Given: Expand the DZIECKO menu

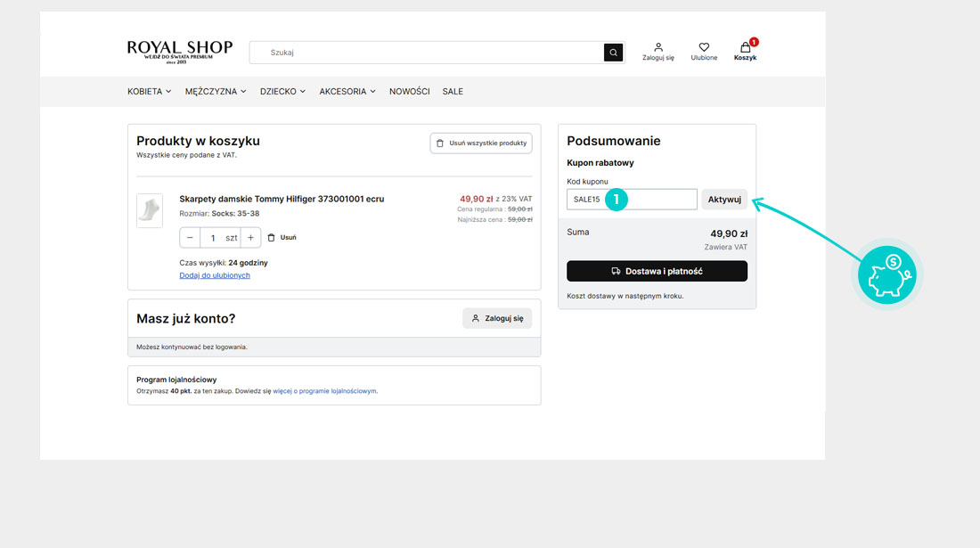Looking at the screenshot, I should pos(282,91).
